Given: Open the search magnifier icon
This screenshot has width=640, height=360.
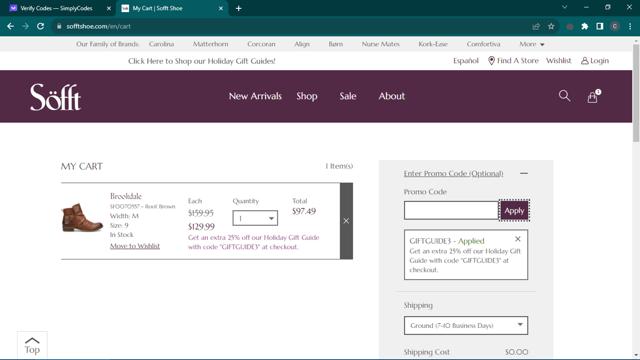Looking at the screenshot, I should pyautogui.click(x=564, y=96).
